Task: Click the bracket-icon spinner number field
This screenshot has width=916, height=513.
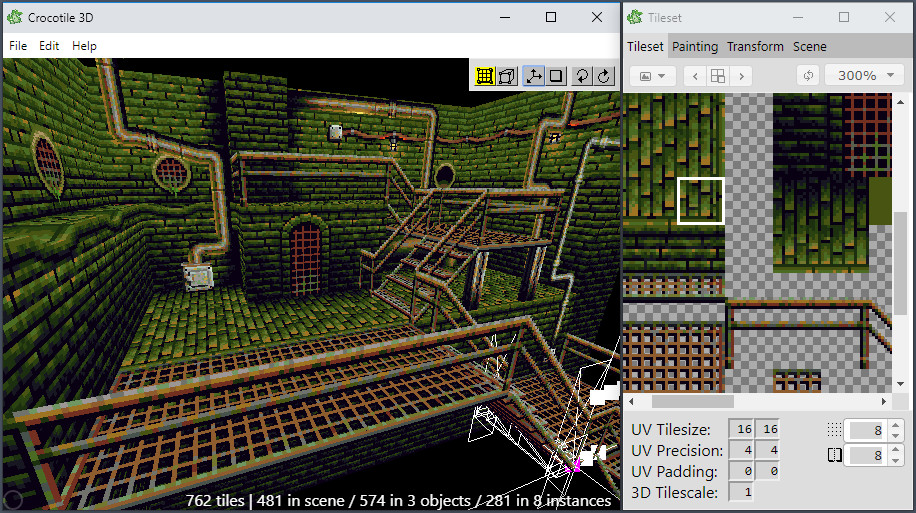Action: (x=866, y=455)
